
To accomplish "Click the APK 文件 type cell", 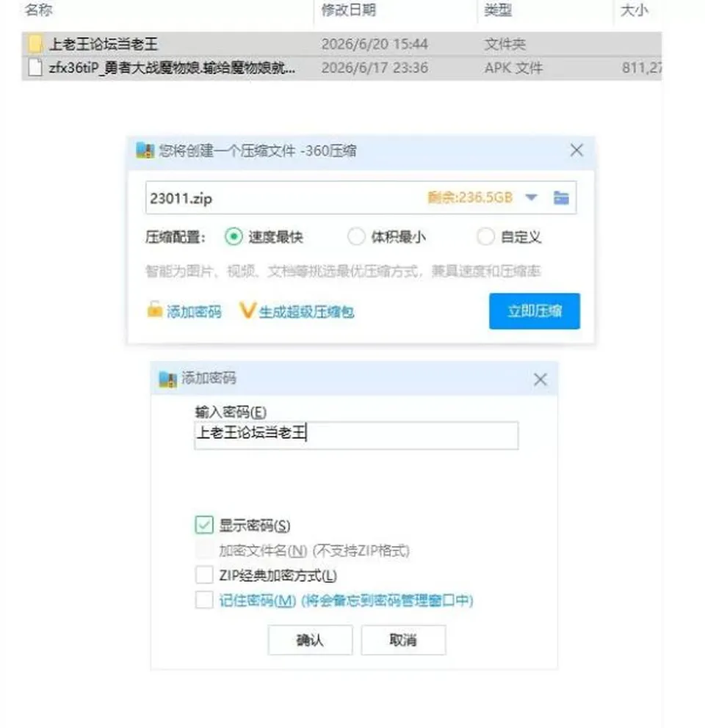I will (x=513, y=68).
